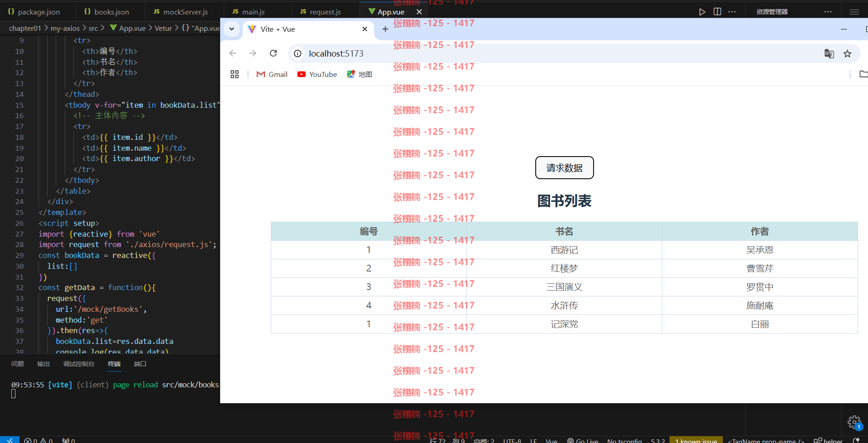Split the editor with the layout icon
The width and height of the screenshot is (868, 443).
point(717,12)
